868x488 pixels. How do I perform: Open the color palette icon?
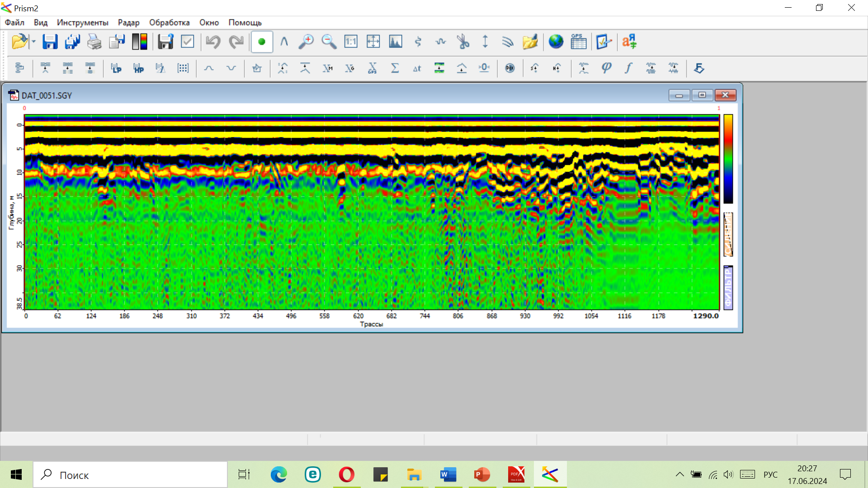pyautogui.click(x=140, y=42)
